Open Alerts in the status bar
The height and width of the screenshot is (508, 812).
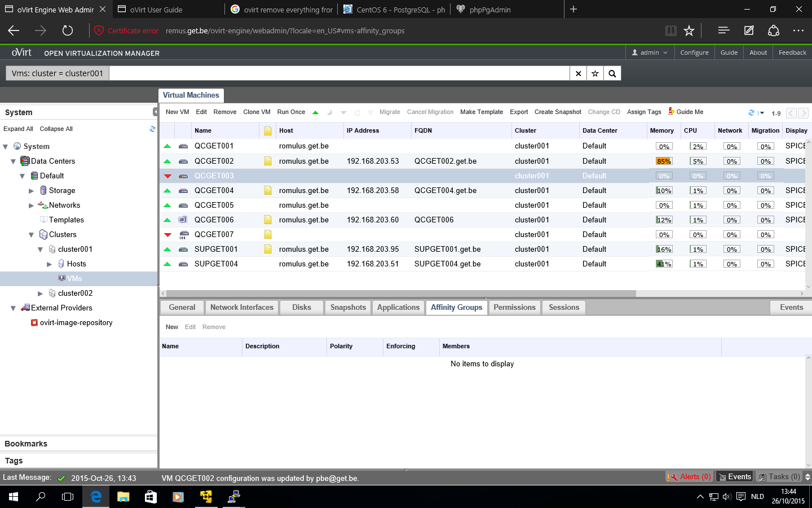[689, 477]
